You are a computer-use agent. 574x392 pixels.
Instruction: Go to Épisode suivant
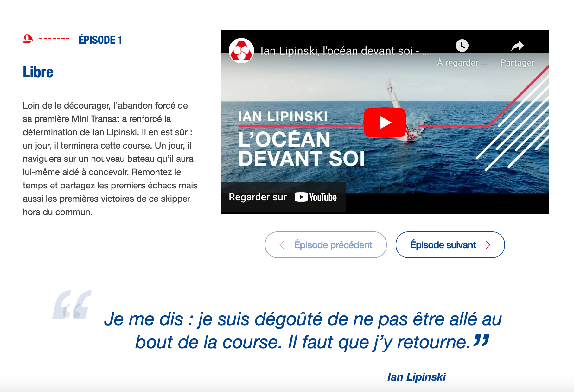[450, 245]
